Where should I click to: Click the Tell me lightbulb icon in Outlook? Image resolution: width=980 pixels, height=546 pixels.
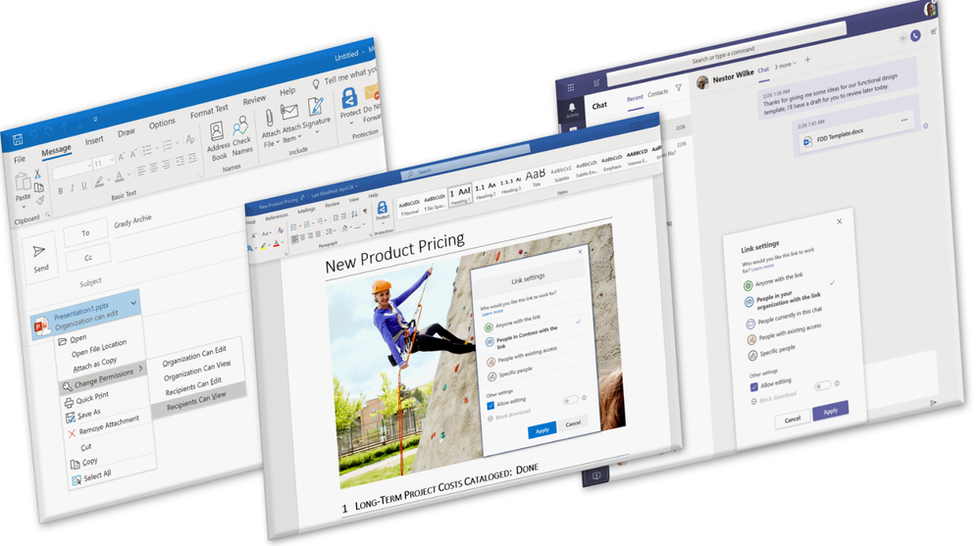tap(316, 83)
